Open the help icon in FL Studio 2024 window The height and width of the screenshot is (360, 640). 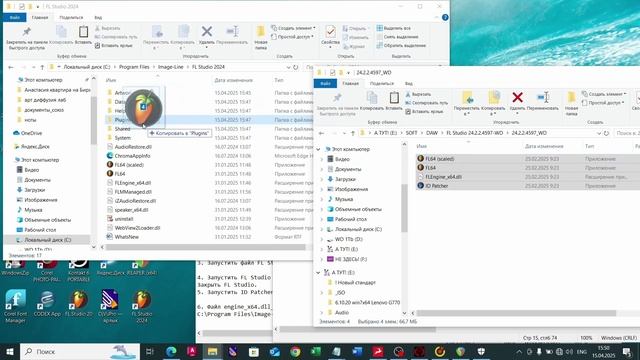[445, 18]
